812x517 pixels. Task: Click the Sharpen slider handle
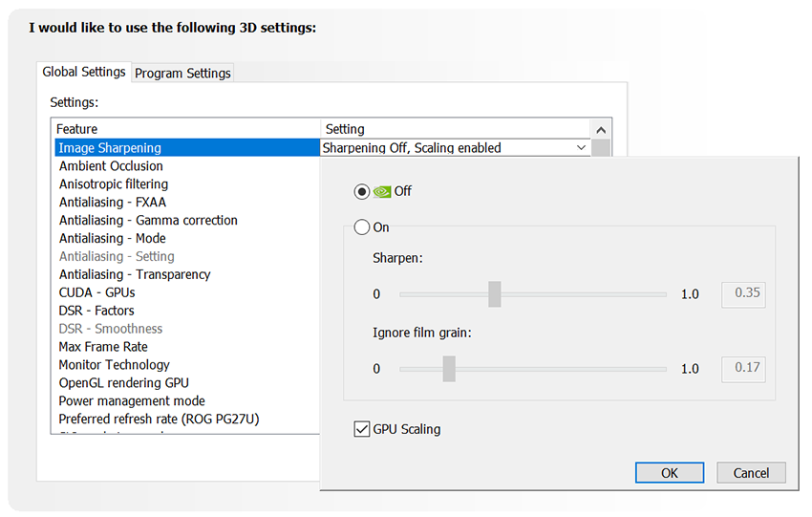[x=494, y=293]
